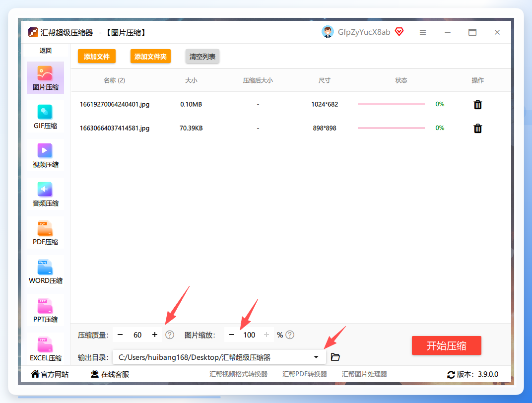
Task: Click the 清空列表 button
Action: (202, 56)
